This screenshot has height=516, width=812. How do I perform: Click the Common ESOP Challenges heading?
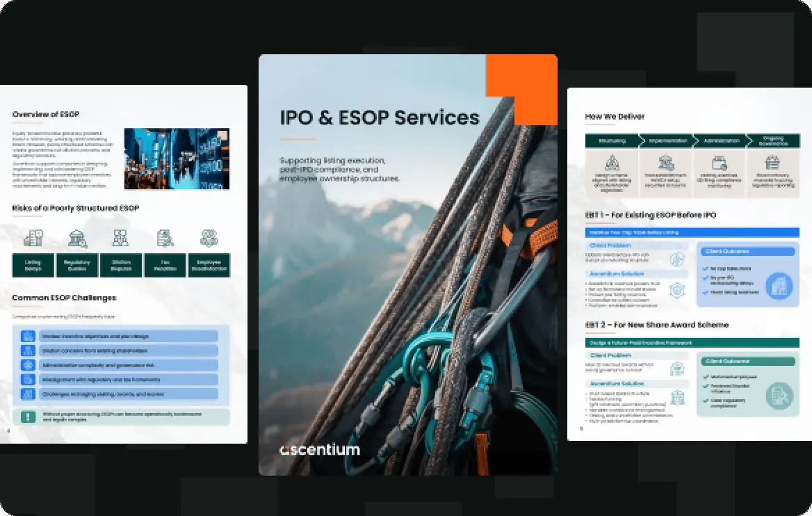[64, 298]
